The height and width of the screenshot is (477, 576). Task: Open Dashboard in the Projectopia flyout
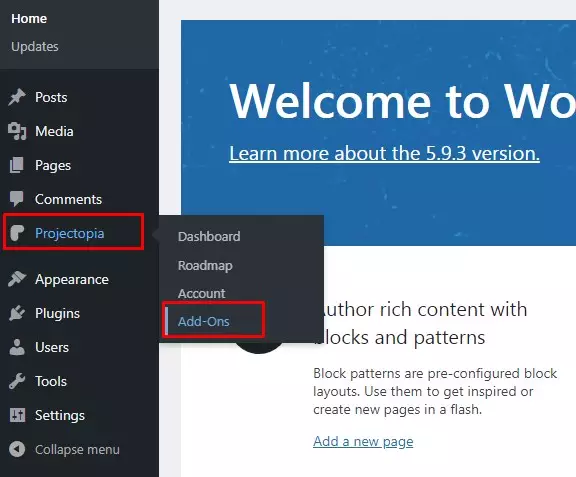point(209,236)
